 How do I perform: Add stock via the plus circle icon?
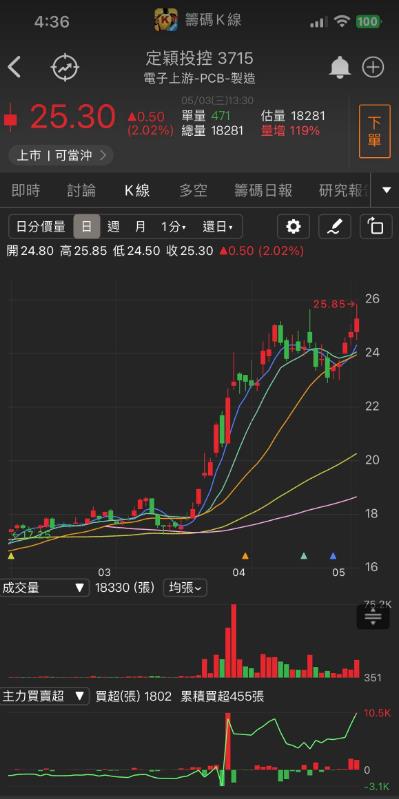[x=373, y=67]
